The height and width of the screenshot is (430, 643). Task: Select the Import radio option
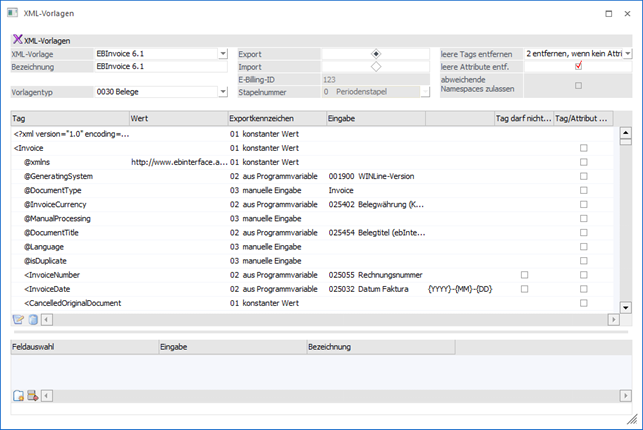click(376, 66)
